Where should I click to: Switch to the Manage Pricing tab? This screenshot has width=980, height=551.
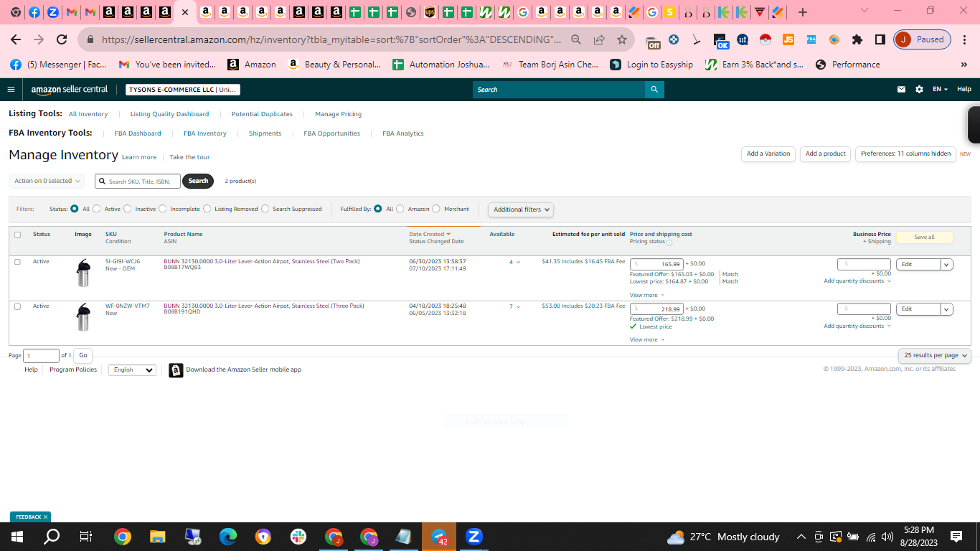tap(338, 114)
